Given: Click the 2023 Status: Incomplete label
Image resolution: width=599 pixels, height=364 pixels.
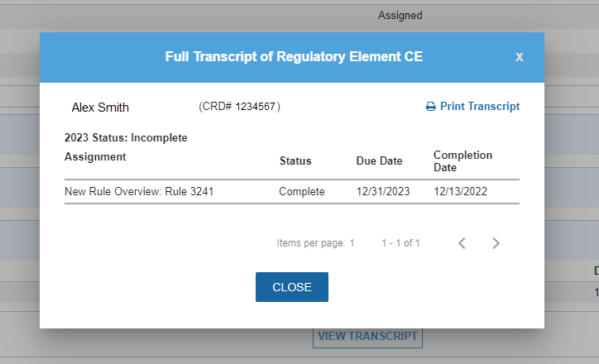Looking at the screenshot, I should [126, 137].
